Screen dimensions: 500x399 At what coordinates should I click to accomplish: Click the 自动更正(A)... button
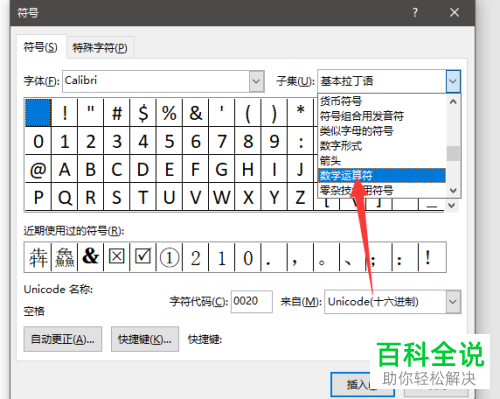(x=63, y=339)
